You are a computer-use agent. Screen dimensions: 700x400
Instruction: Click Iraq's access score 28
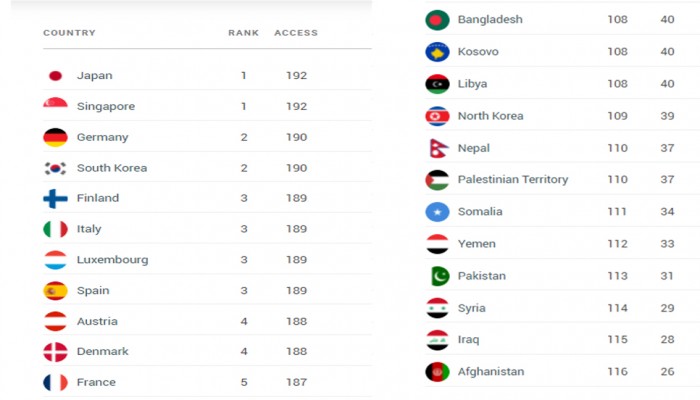pos(667,340)
